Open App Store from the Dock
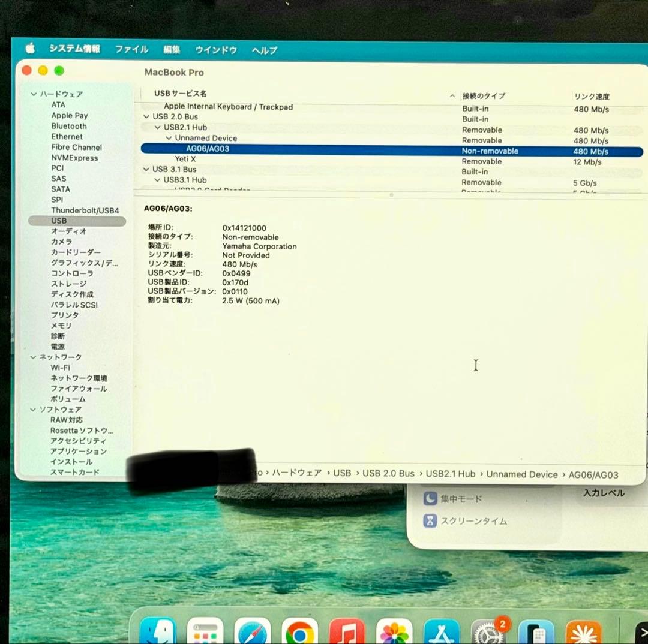The height and width of the screenshot is (644, 648). coord(442,631)
